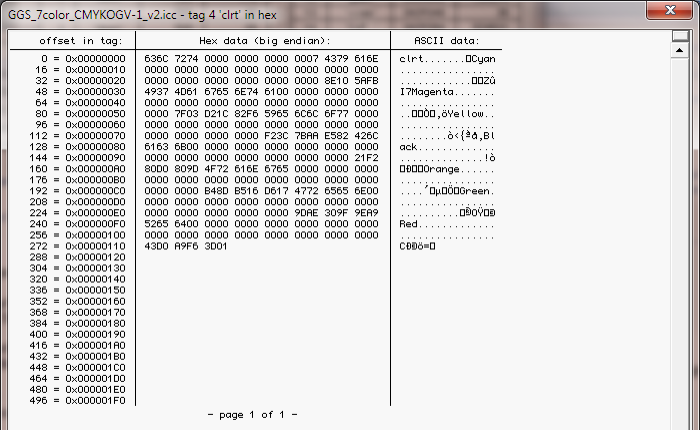Click the ASCII row containing 'Yellow'

point(447,114)
